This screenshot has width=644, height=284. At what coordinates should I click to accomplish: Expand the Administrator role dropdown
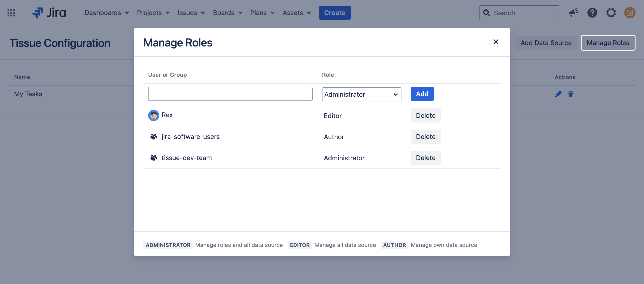pos(361,94)
